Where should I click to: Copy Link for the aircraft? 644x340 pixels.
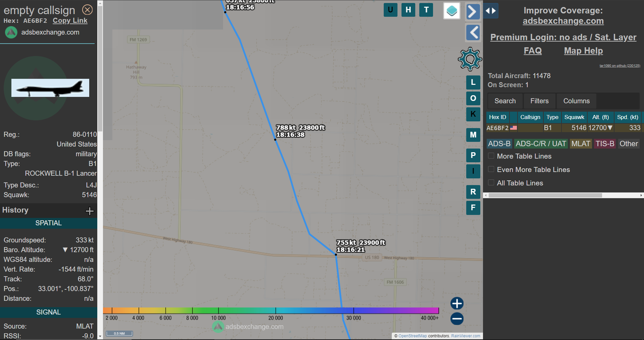point(70,20)
